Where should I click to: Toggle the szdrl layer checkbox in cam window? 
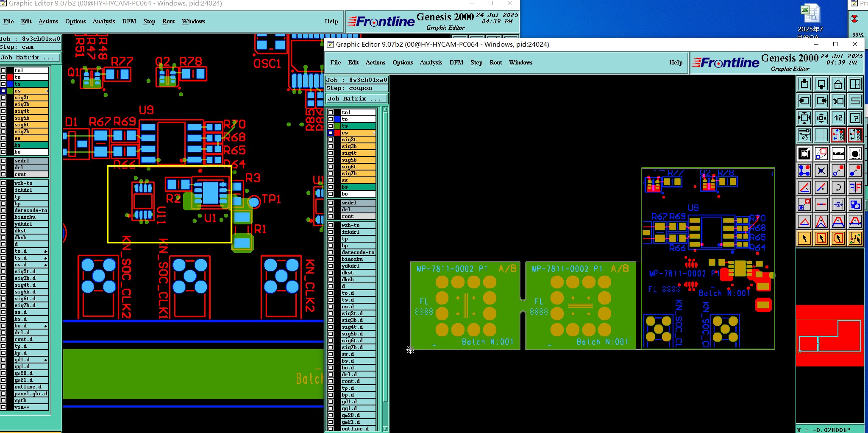click(x=3, y=161)
